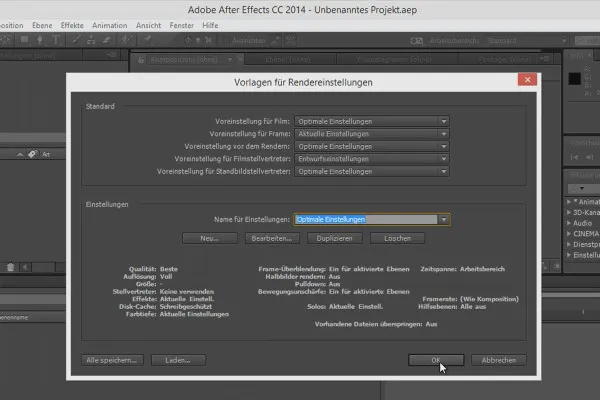Open Voreinstellung für Film dropdown
Image resolution: width=600 pixels, height=400 pixels.
coord(372,121)
